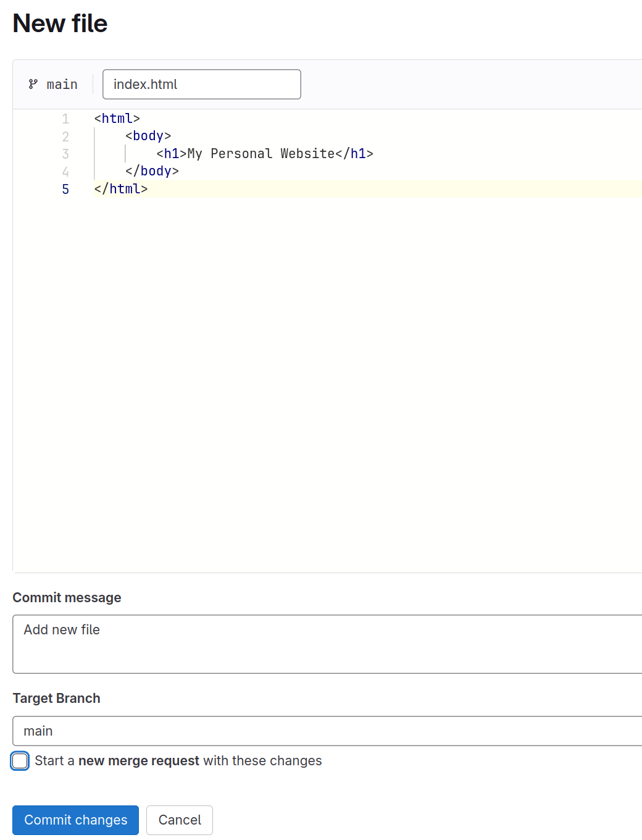642x840 pixels.
Task: Click line number 2 in the gutter
Action: click(x=65, y=136)
